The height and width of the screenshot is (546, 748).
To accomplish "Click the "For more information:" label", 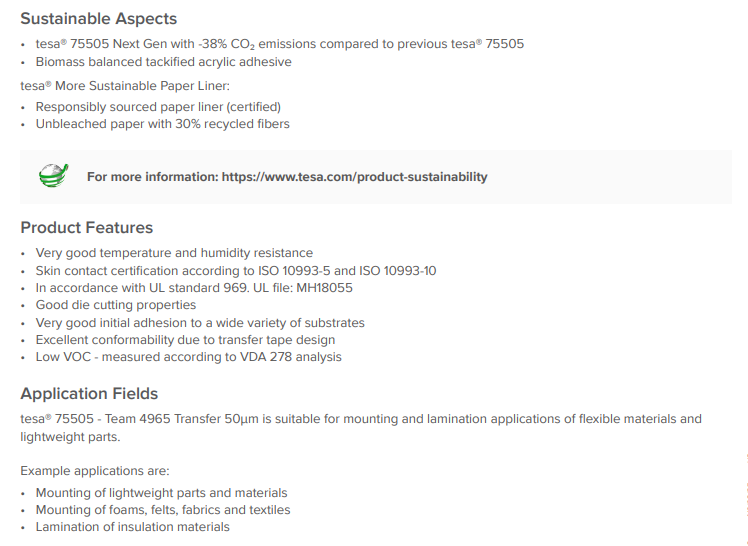I will 152,177.
